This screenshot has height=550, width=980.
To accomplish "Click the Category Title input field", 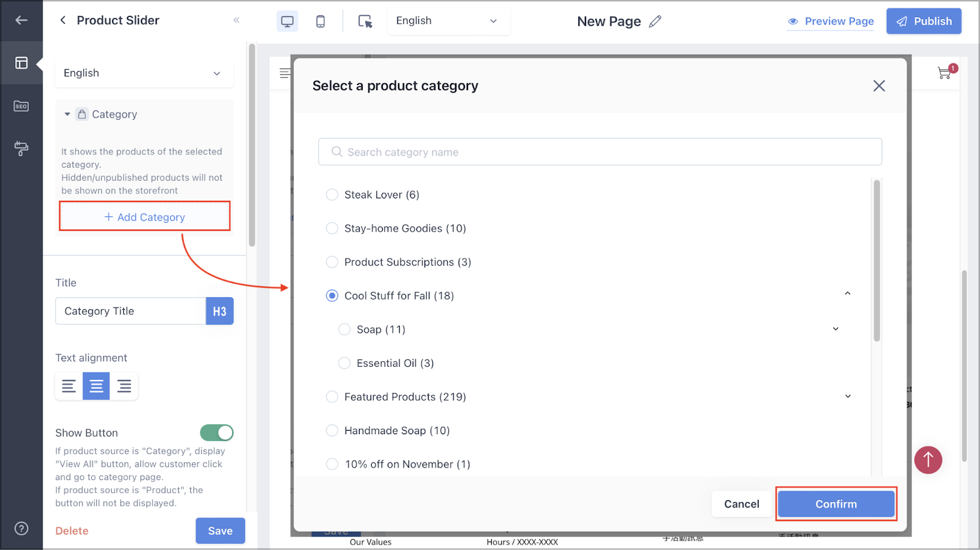I will [x=130, y=311].
